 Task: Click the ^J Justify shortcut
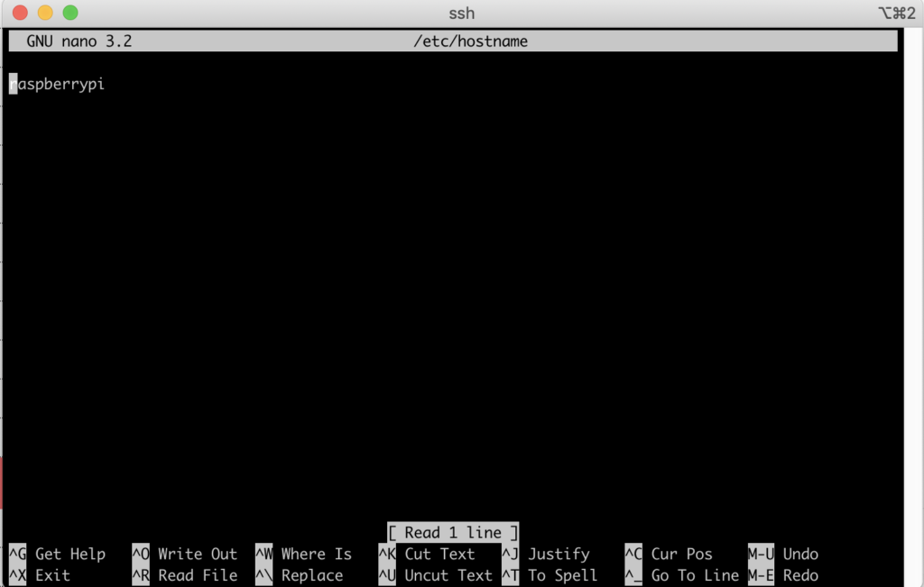546,554
